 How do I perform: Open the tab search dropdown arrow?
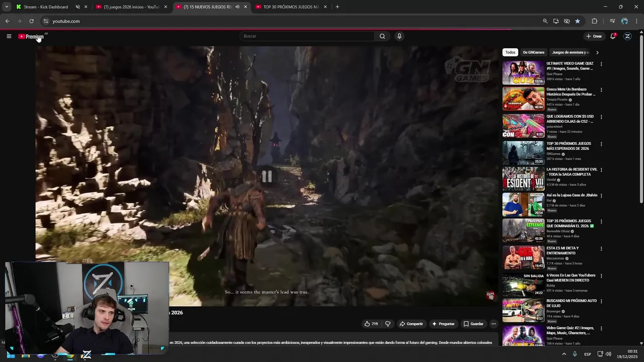click(x=7, y=7)
